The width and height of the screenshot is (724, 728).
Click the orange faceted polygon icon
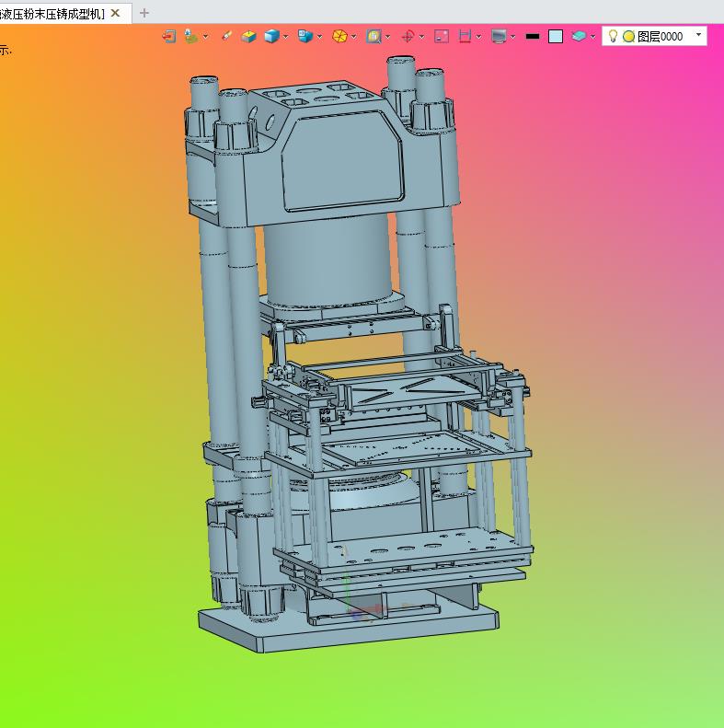click(x=339, y=36)
